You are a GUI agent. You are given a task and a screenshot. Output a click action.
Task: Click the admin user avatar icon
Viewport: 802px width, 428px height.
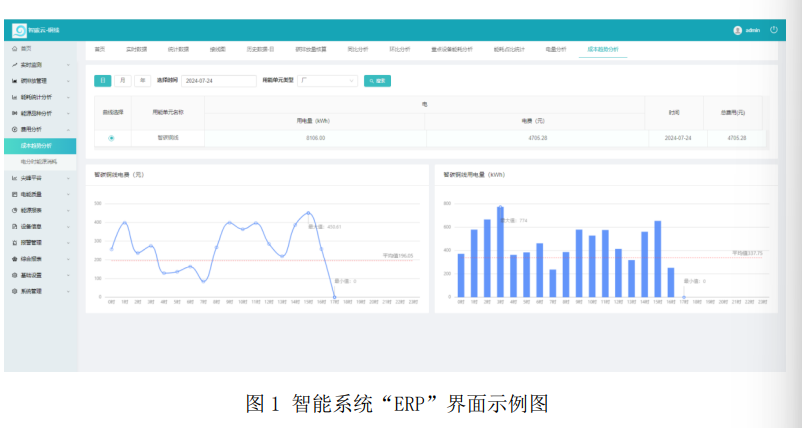pos(738,31)
